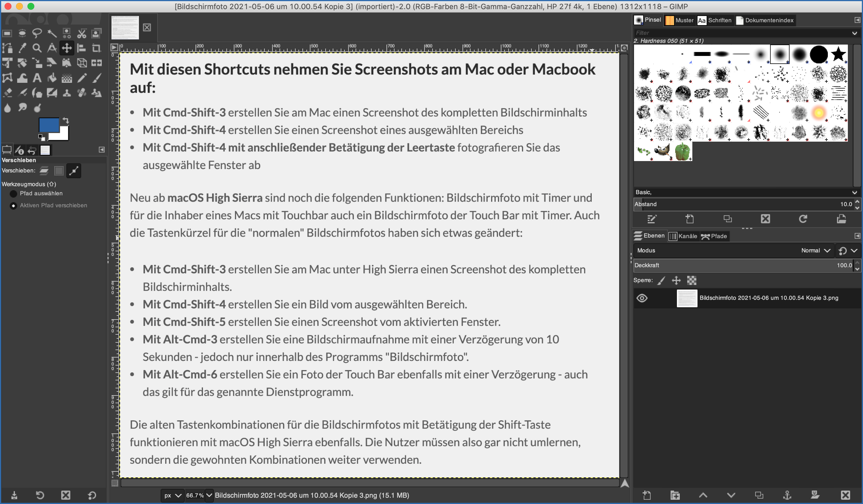
Task: Select the Eraser tool
Action: [x=7, y=93]
